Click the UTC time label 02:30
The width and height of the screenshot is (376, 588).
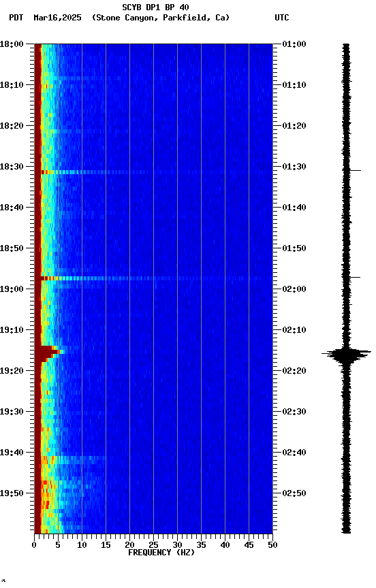pos(294,412)
